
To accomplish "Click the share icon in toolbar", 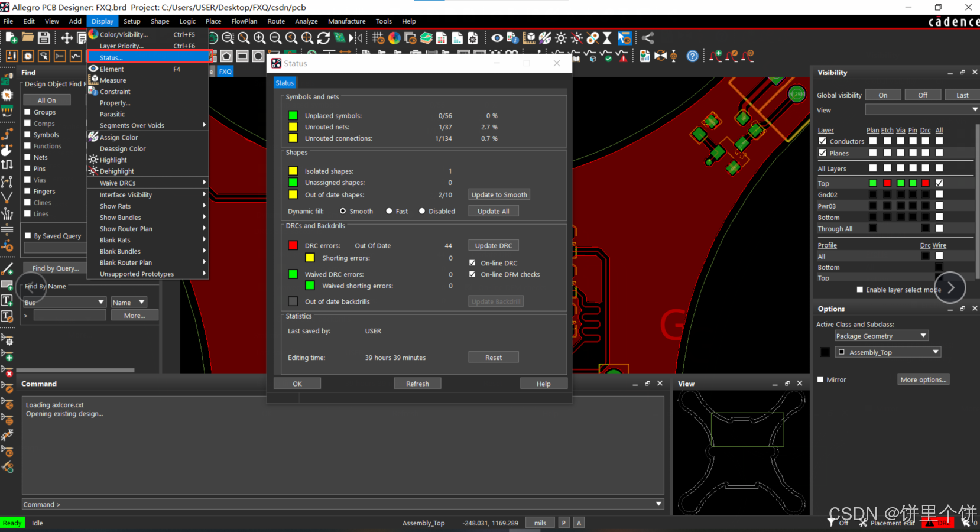I will (x=648, y=38).
